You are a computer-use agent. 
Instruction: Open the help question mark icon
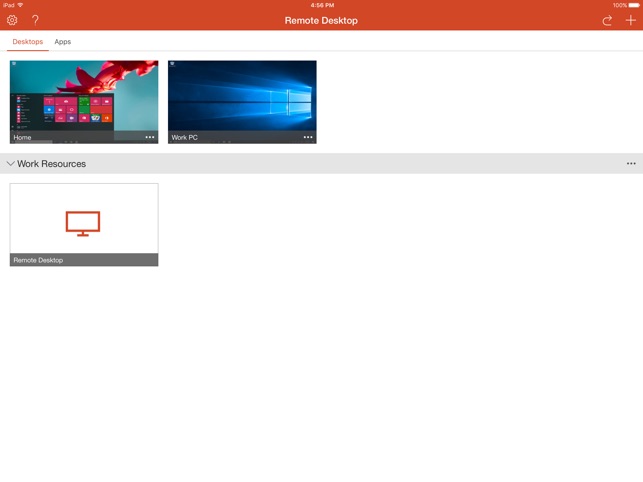(x=35, y=20)
